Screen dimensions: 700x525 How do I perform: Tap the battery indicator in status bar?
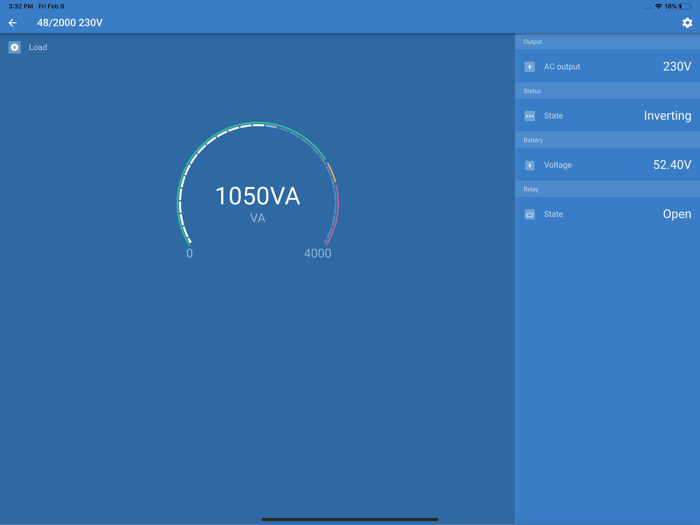686,6
